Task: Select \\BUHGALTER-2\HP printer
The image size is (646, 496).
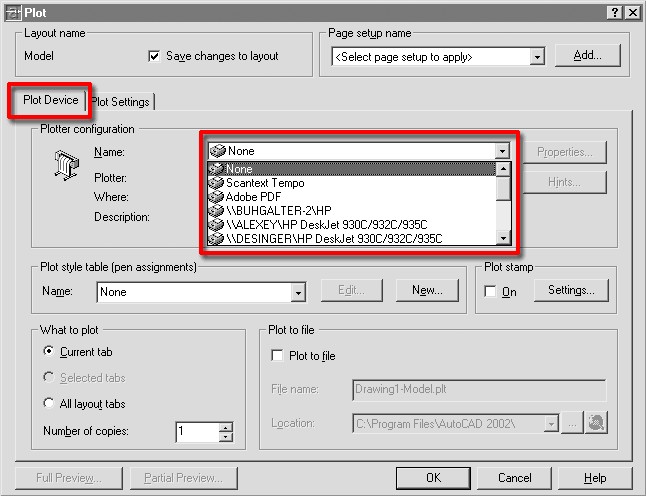Action: [x=351, y=211]
